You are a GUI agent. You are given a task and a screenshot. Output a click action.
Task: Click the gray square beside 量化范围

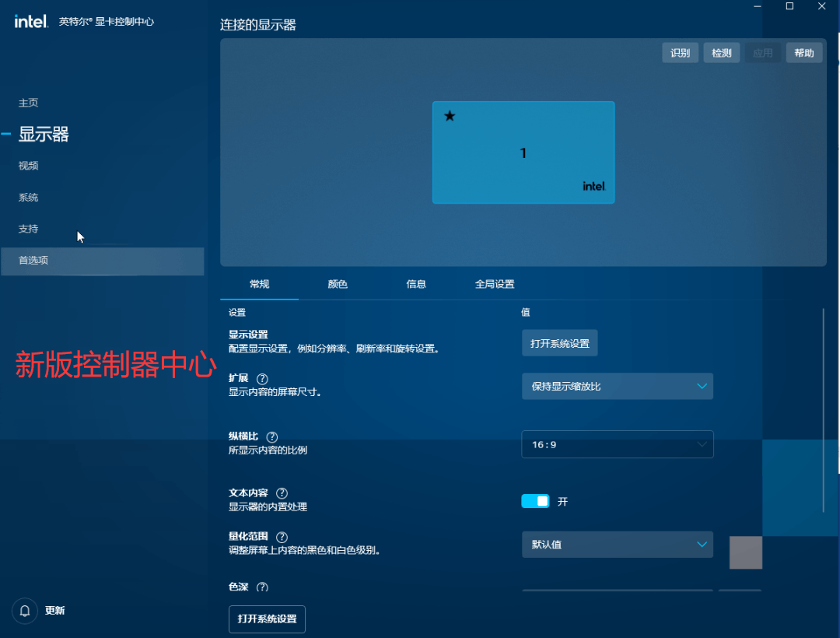tap(746, 552)
